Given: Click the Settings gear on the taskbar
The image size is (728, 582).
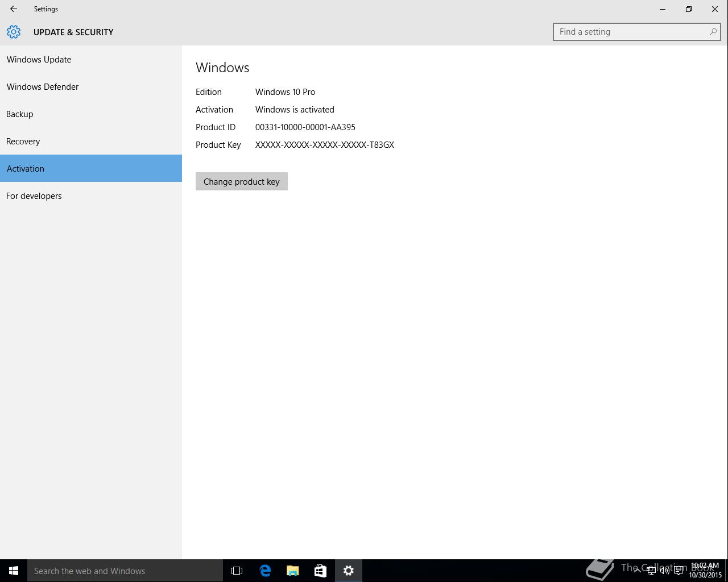Looking at the screenshot, I should pyautogui.click(x=349, y=571).
